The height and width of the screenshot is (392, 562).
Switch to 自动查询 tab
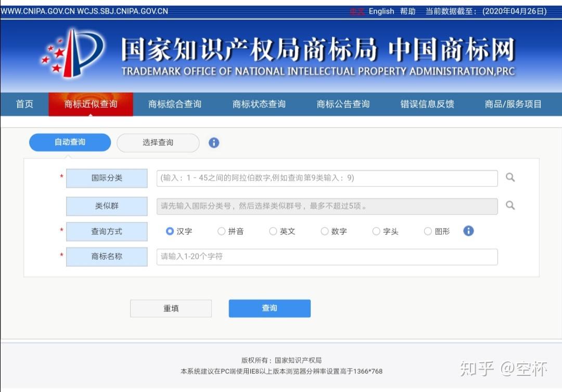pyautogui.click(x=70, y=143)
